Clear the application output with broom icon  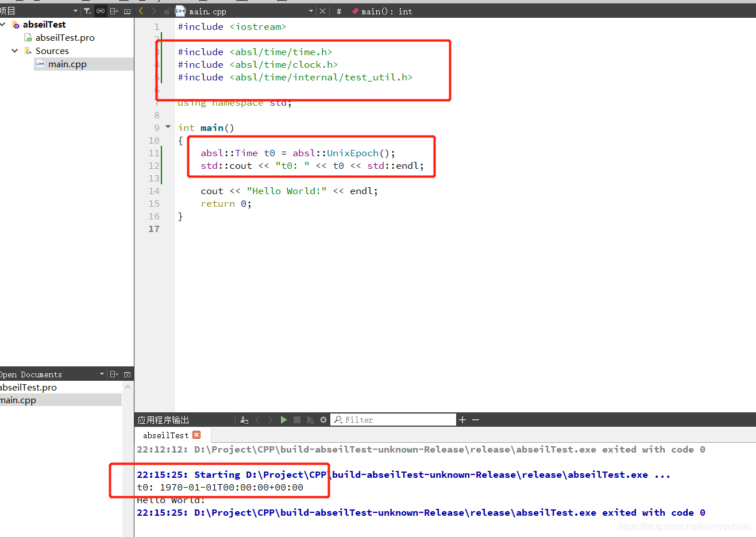point(244,420)
